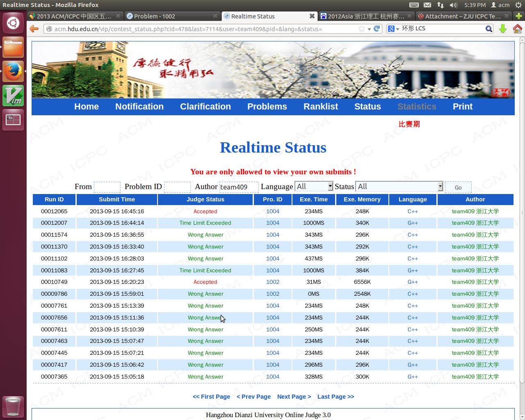The height and width of the screenshot is (420, 525).
Task: Open the search engine selector dropdown
Action: click(x=394, y=29)
